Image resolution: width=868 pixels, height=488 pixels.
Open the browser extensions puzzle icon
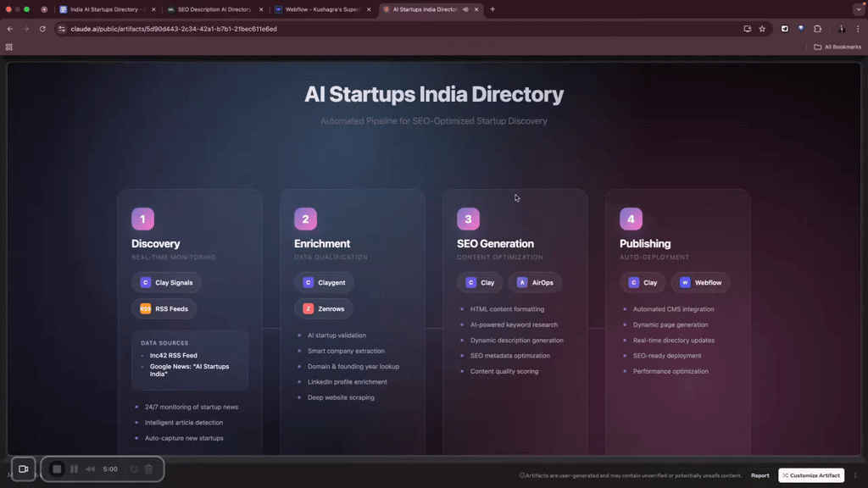tap(817, 29)
